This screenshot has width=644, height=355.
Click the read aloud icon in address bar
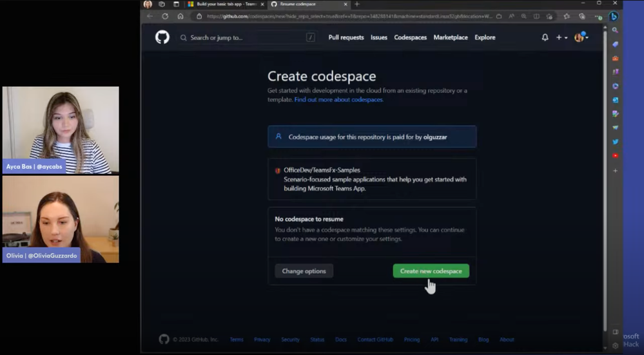pyautogui.click(x=511, y=16)
